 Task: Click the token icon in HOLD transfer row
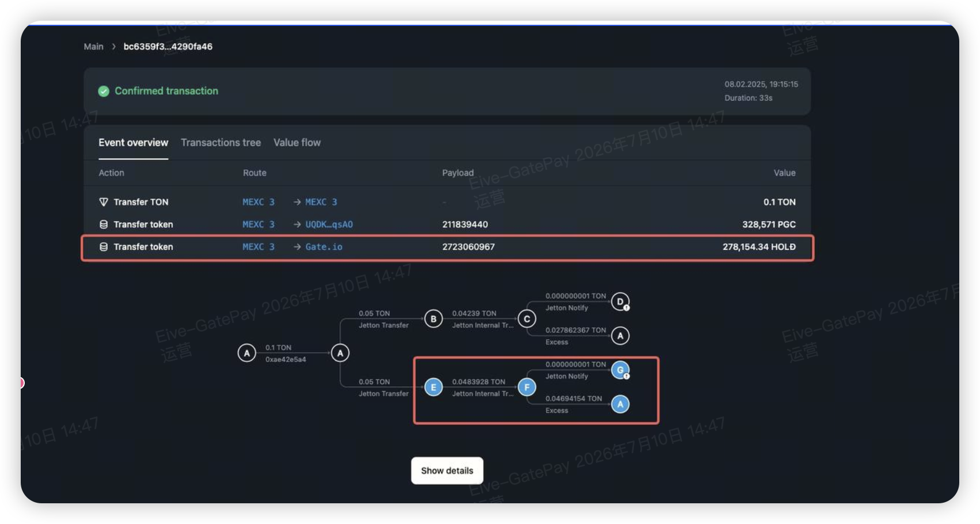(104, 247)
